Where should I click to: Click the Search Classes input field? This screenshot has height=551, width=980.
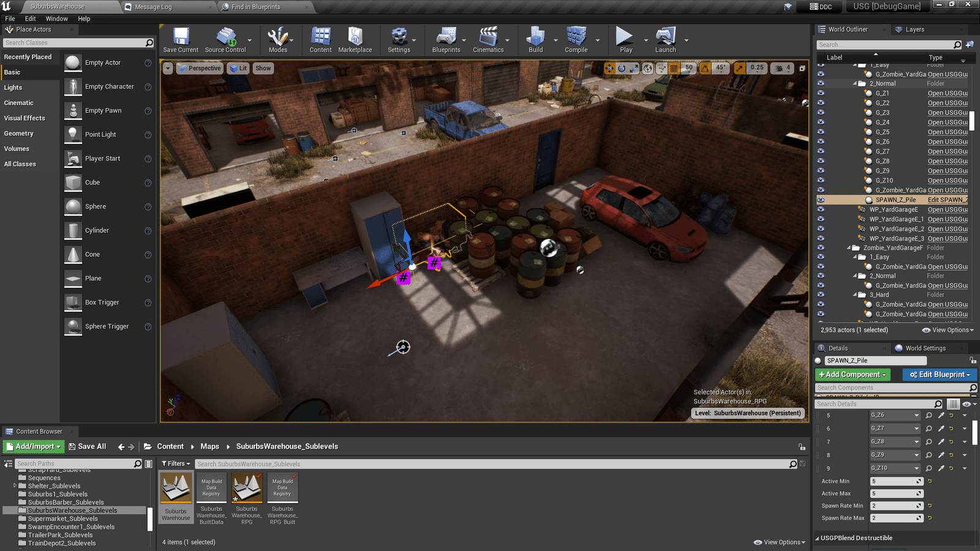tap(78, 43)
